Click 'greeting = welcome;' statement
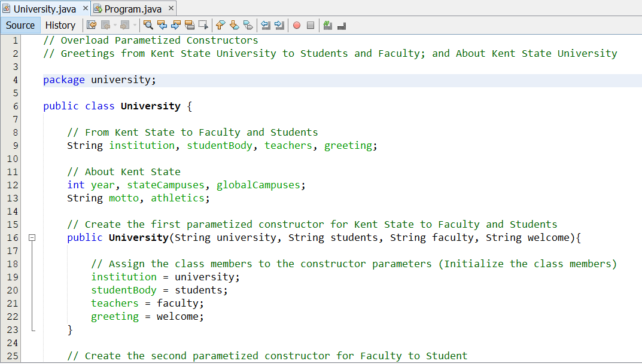This screenshot has height=364, width=642. tap(147, 317)
